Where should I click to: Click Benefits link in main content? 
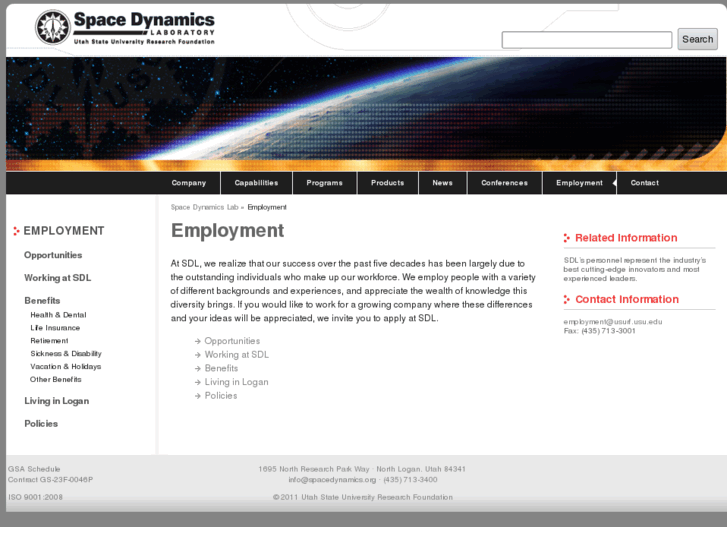[x=221, y=368]
